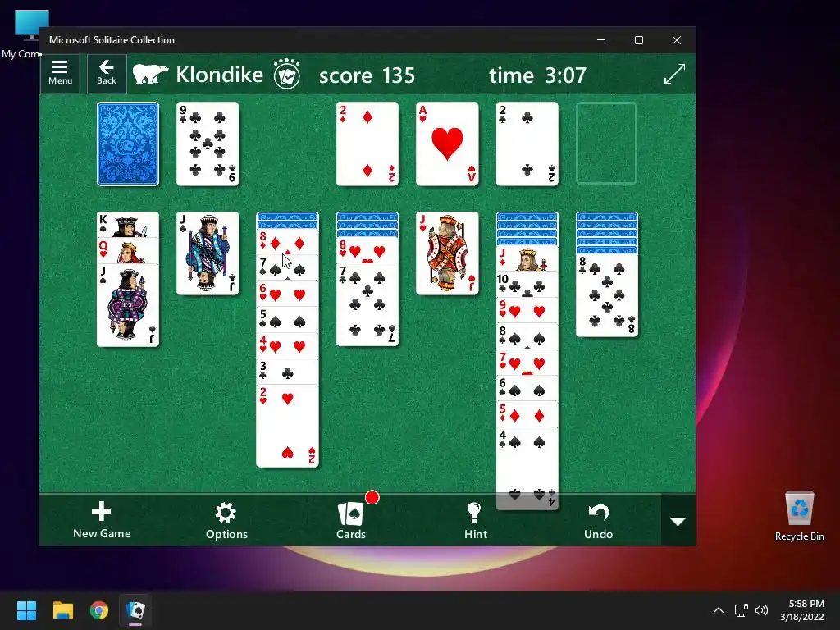Get a Hint with the lightbulb
Screen dimensions: 840x630
[x=475, y=521]
